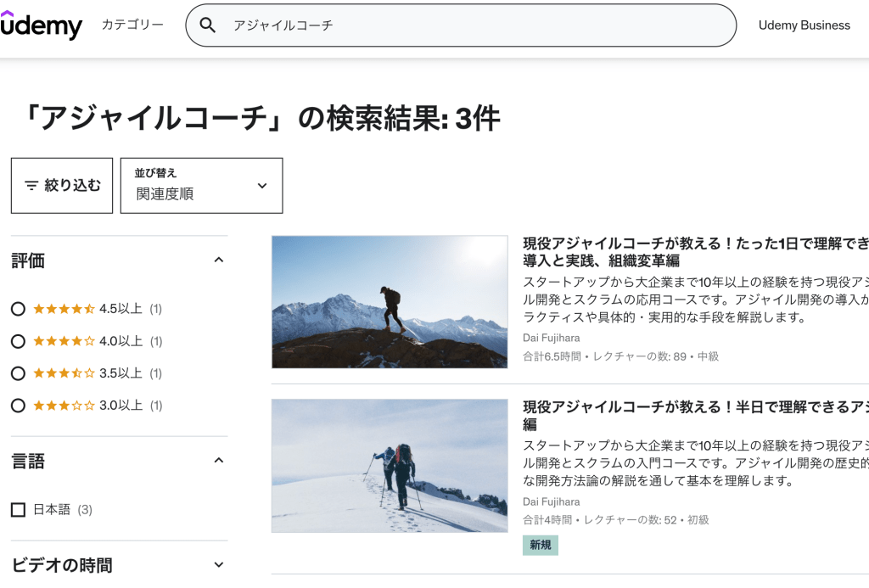This screenshot has width=869, height=588.
Task: Open the Udemy Business link
Action: click(804, 25)
